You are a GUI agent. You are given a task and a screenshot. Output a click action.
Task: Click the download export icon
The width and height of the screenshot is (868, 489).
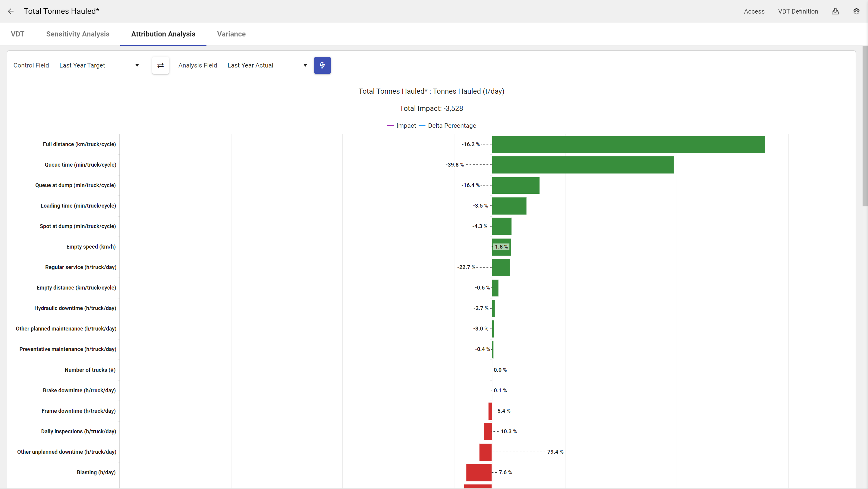(835, 11)
